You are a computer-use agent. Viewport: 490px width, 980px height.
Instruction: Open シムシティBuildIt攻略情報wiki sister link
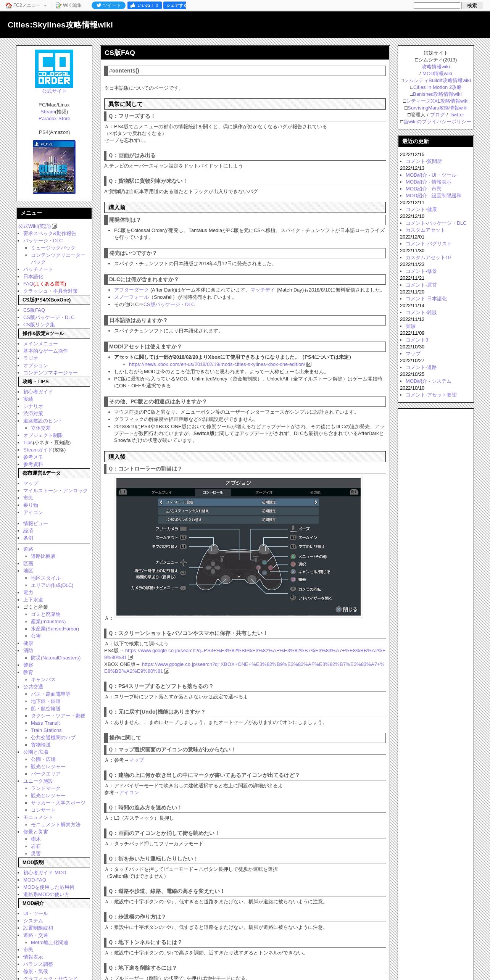pos(437,80)
